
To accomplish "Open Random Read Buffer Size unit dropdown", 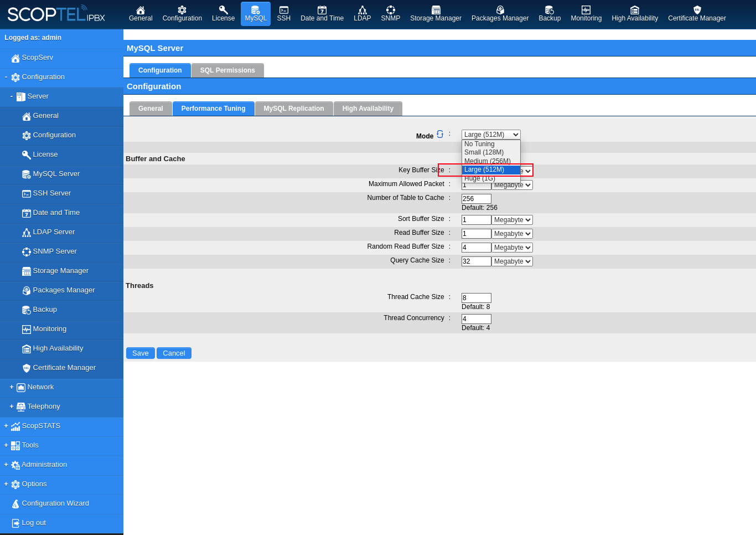I will point(512,248).
